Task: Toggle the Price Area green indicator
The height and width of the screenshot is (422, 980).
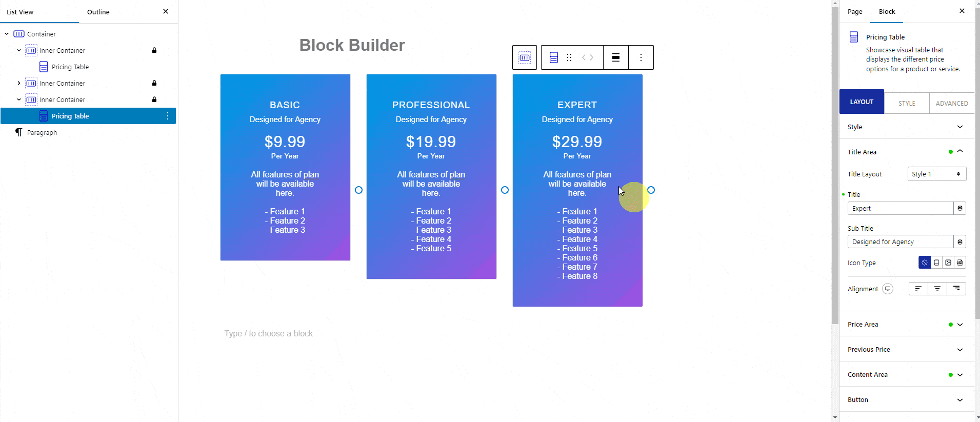Action: tap(952, 324)
